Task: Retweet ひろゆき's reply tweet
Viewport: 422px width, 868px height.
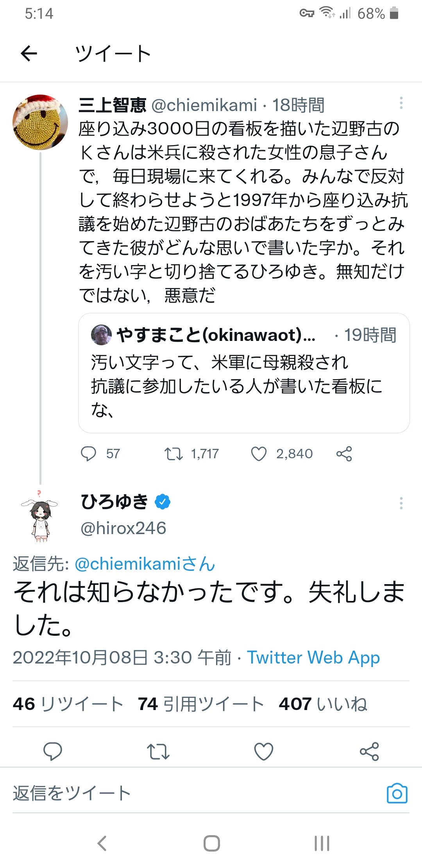Action: click(158, 751)
